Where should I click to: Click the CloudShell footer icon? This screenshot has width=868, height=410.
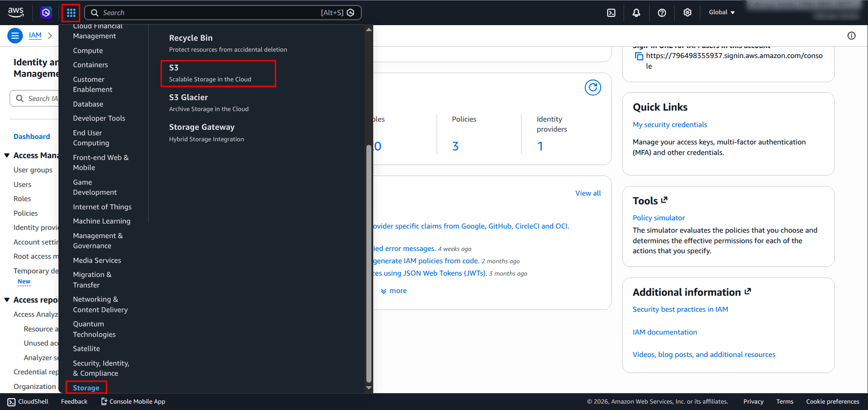pos(11,402)
